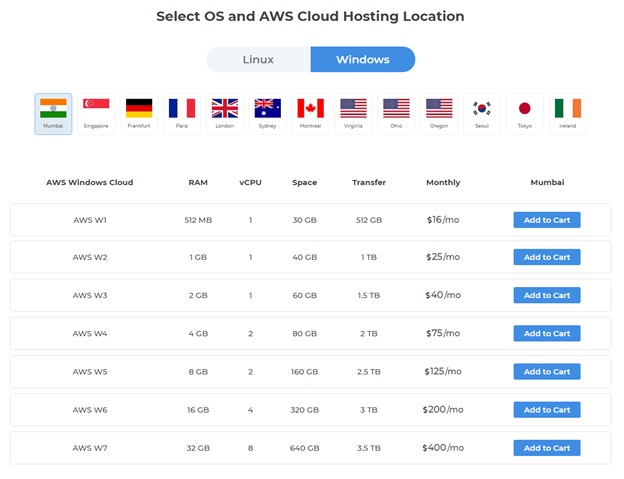
Task: Click the 160 GB space value
Action: click(x=304, y=372)
